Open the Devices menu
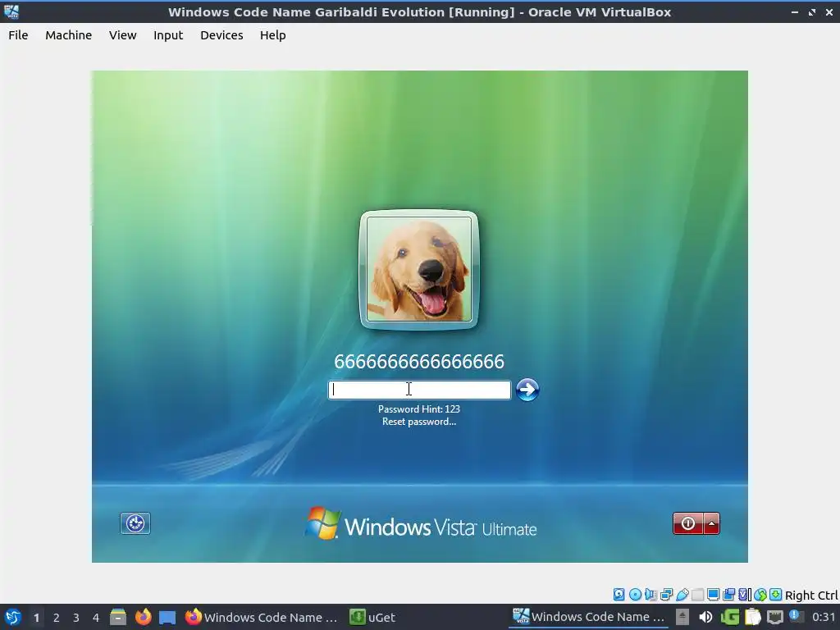This screenshot has height=630, width=840. click(x=221, y=35)
